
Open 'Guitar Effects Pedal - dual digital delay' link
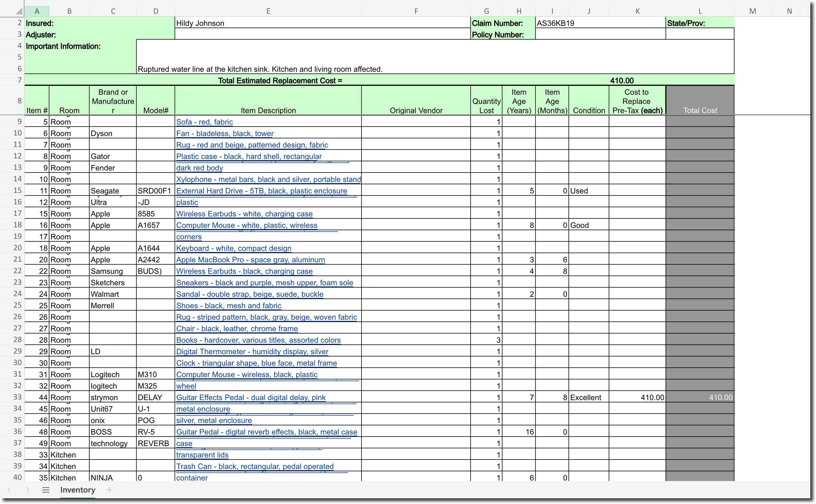tap(251, 398)
